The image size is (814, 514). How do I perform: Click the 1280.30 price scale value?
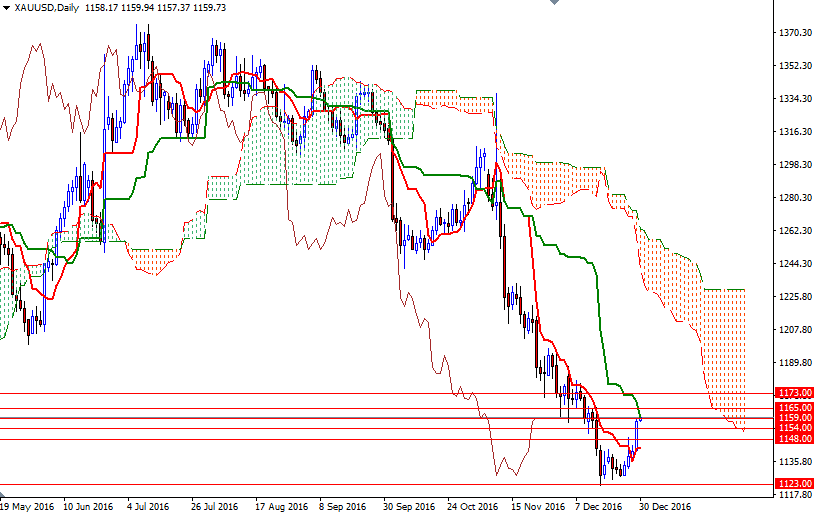(x=795, y=198)
